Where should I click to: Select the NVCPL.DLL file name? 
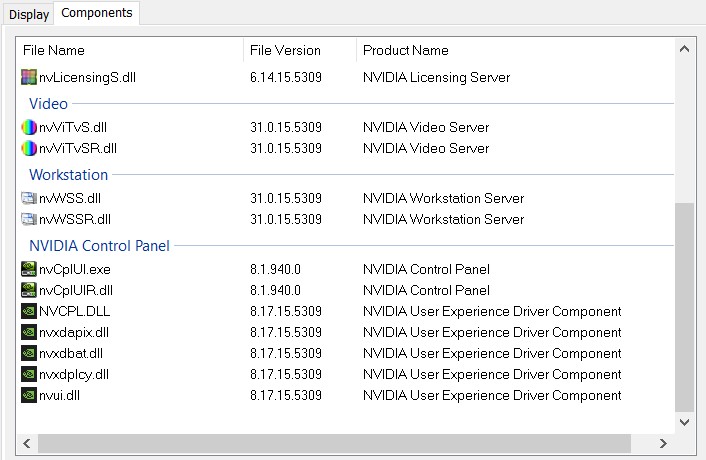(x=75, y=311)
